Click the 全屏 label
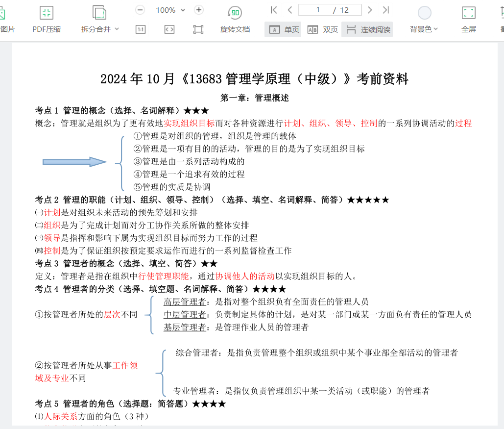The height and width of the screenshot is (429, 504). 468,29
